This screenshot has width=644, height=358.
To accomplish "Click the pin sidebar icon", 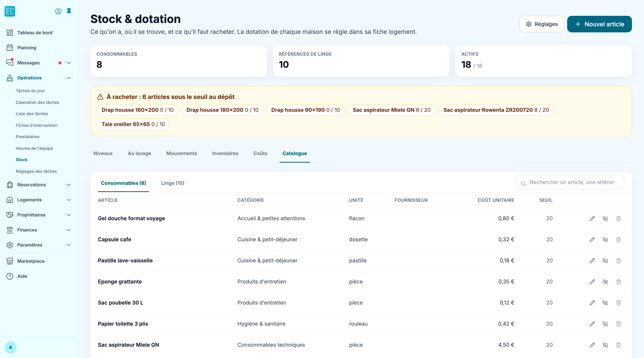I will pos(69,11).
